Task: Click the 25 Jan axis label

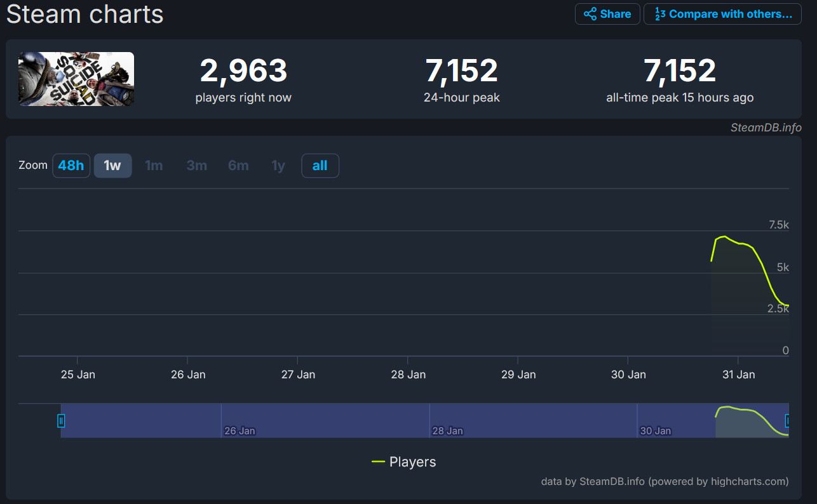Action: pyautogui.click(x=78, y=375)
